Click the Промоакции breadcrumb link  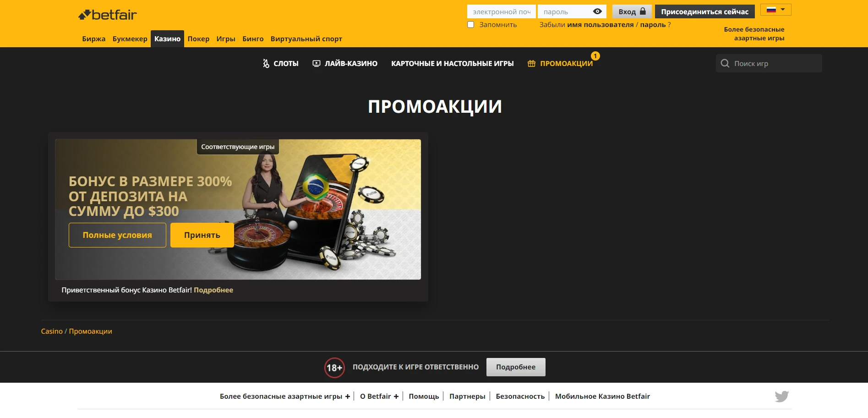[90, 331]
